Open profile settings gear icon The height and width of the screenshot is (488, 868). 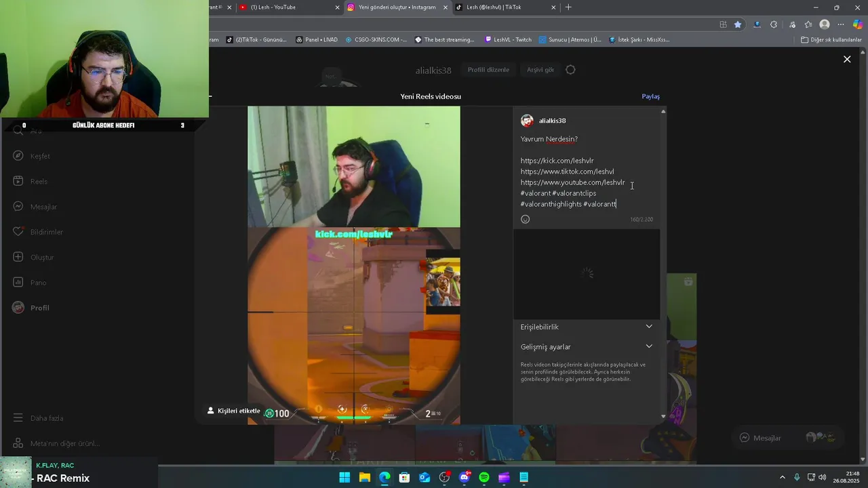click(x=570, y=70)
